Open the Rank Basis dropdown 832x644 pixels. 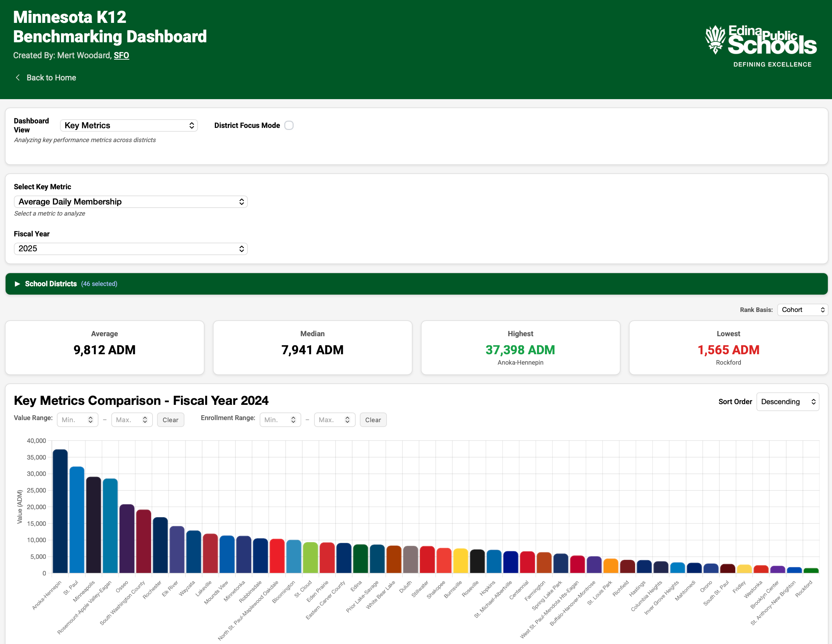pos(802,310)
